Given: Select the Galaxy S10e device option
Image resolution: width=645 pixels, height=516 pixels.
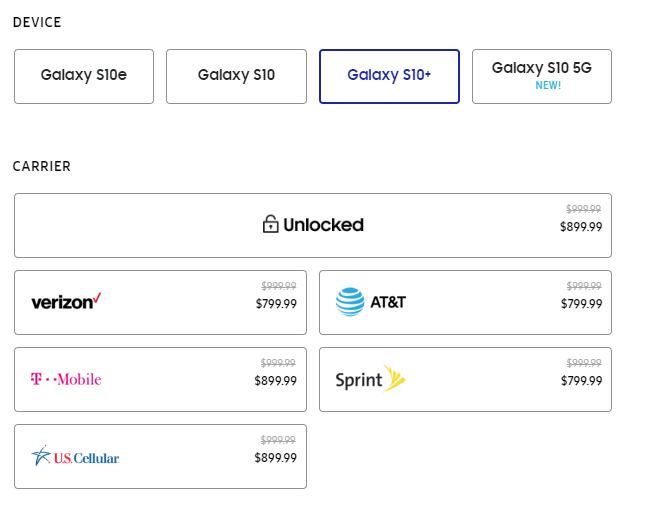Looking at the screenshot, I should (x=84, y=75).
